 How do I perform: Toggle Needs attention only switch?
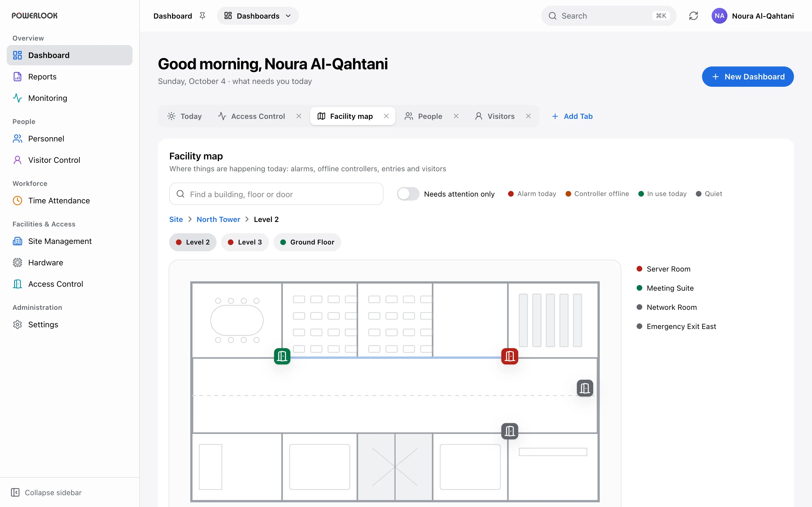tap(408, 194)
